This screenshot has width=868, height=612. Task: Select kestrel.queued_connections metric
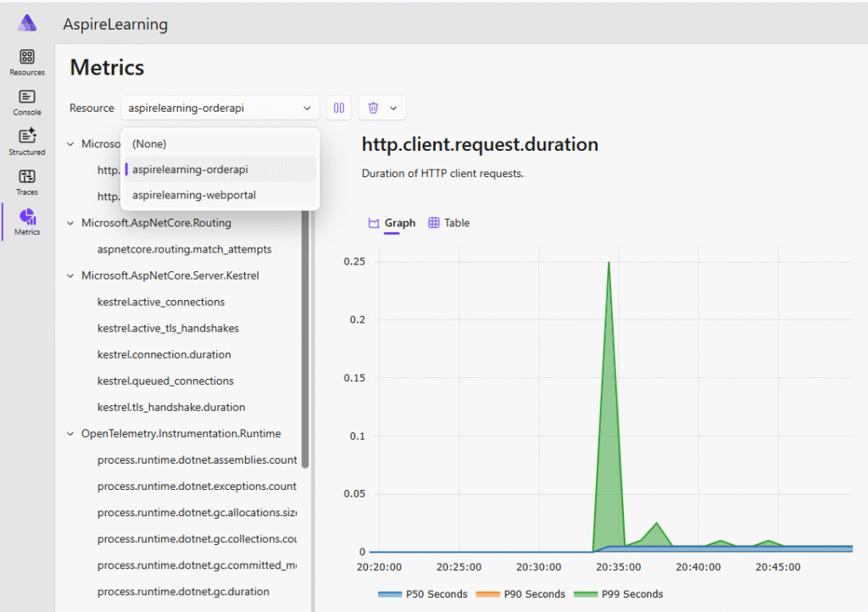pos(165,381)
